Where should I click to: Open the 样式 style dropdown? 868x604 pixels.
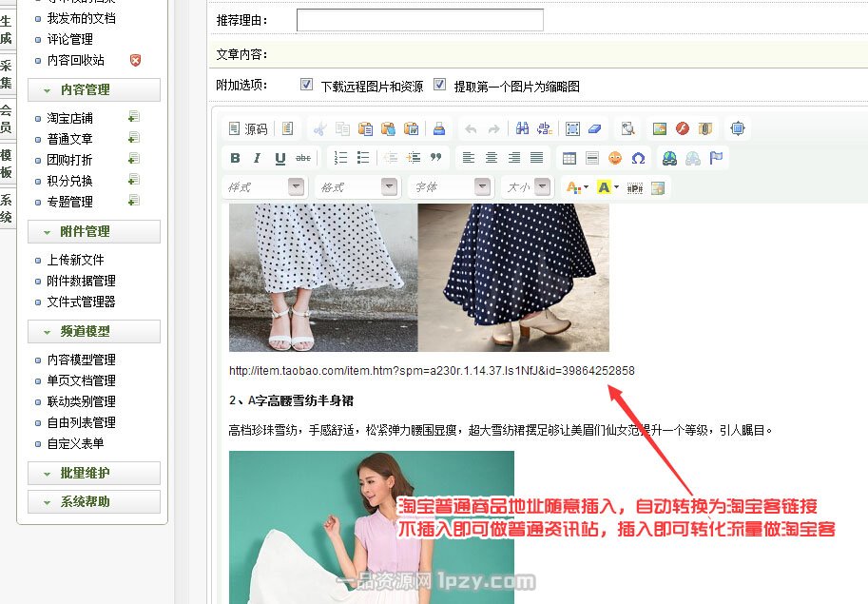point(264,187)
